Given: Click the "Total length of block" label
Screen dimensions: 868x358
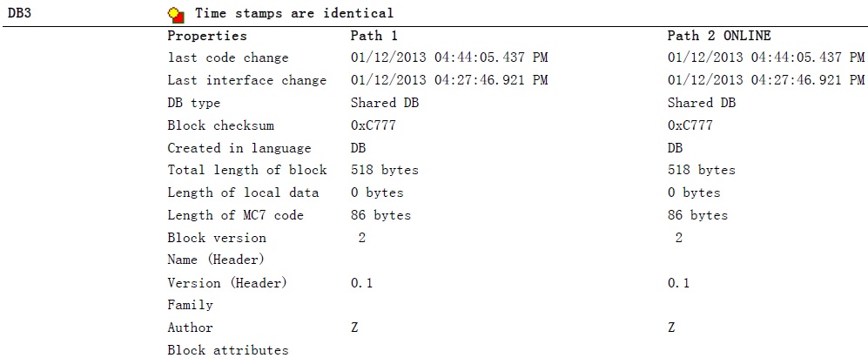Looking at the screenshot, I should (246, 170).
